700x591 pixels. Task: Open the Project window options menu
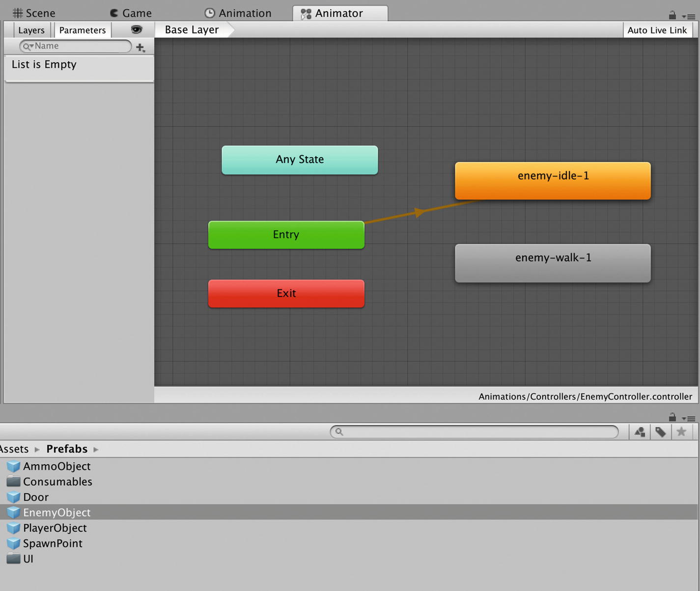(x=688, y=419)
